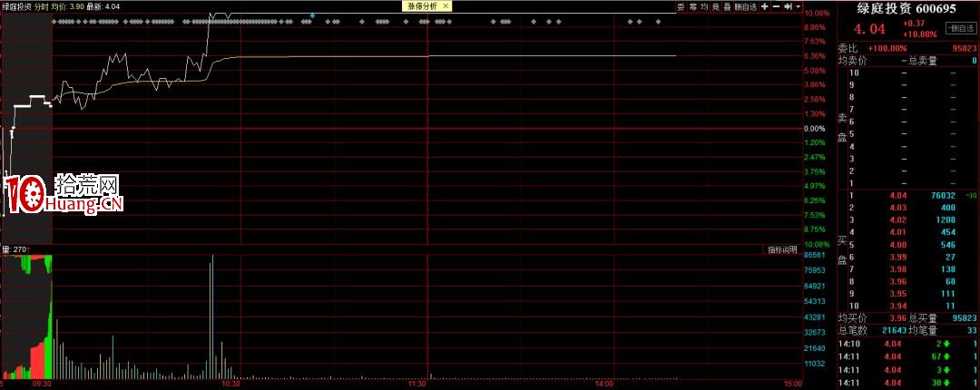Image resolution: width=980 pixels, height=390 pixels.
Task: Open the toolbar dropdown arrow
Action: [x=798, y=6]
